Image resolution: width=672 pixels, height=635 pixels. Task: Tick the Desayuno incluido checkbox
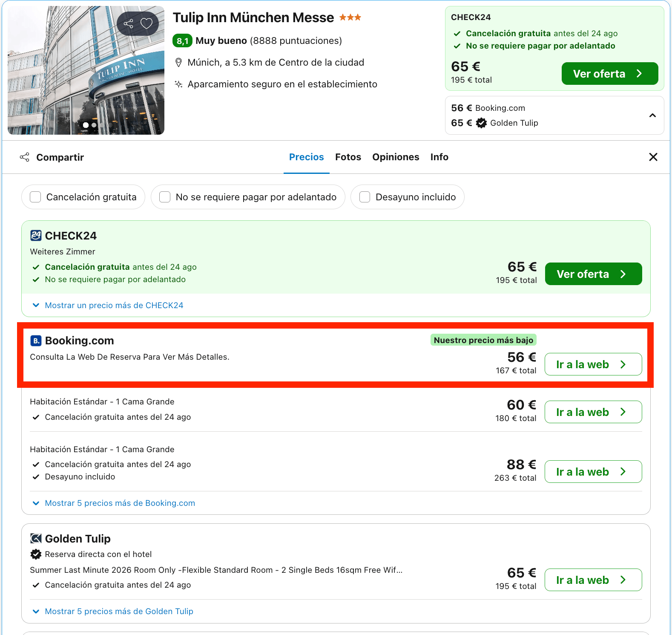point(365,197)
